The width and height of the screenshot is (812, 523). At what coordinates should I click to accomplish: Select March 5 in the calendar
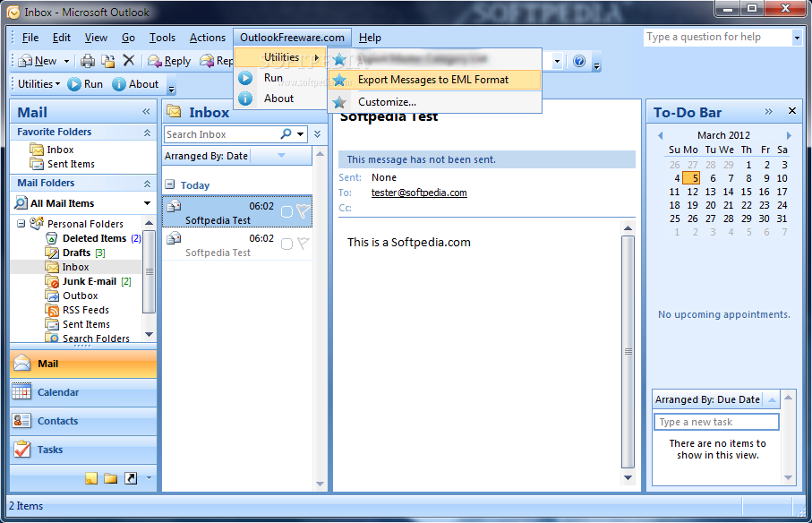pos(691,178)
